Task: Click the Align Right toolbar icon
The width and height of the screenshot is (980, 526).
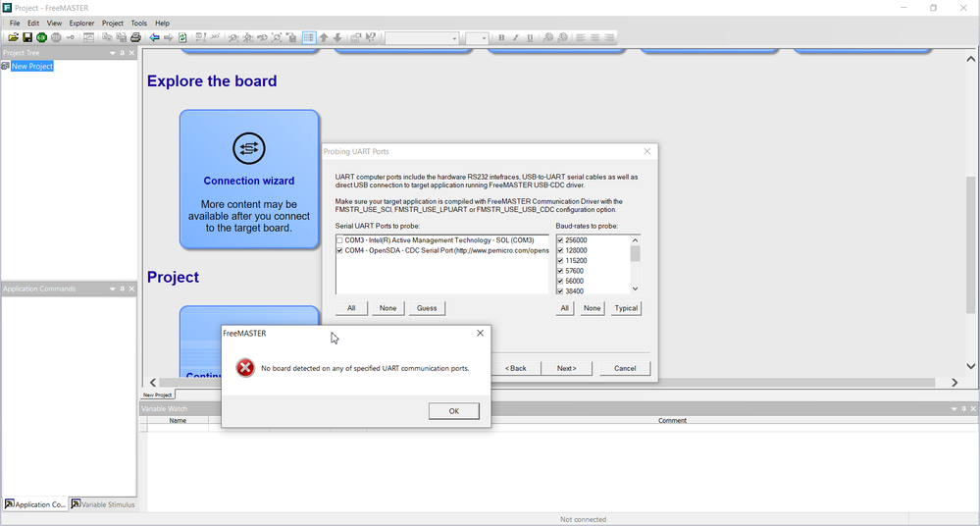Action: pos(609,37)
